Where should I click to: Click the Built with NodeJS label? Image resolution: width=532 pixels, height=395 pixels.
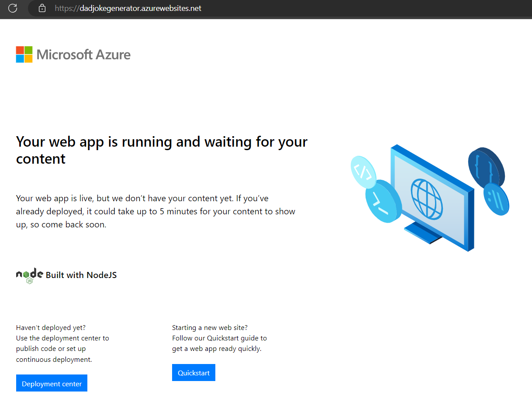pyautogui.click(x=81, y=275)
